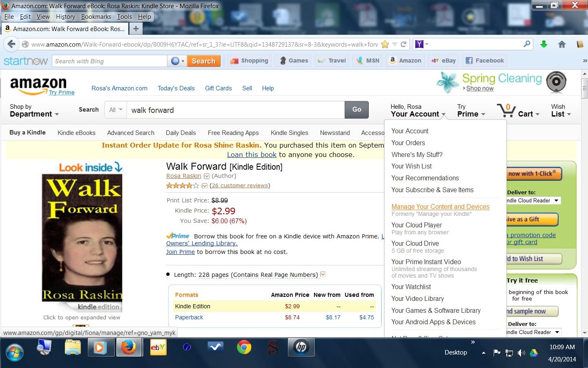588x368 pixels.
Task: Open the Facebook toolbar shortcut
Action: tap(485, 61)
